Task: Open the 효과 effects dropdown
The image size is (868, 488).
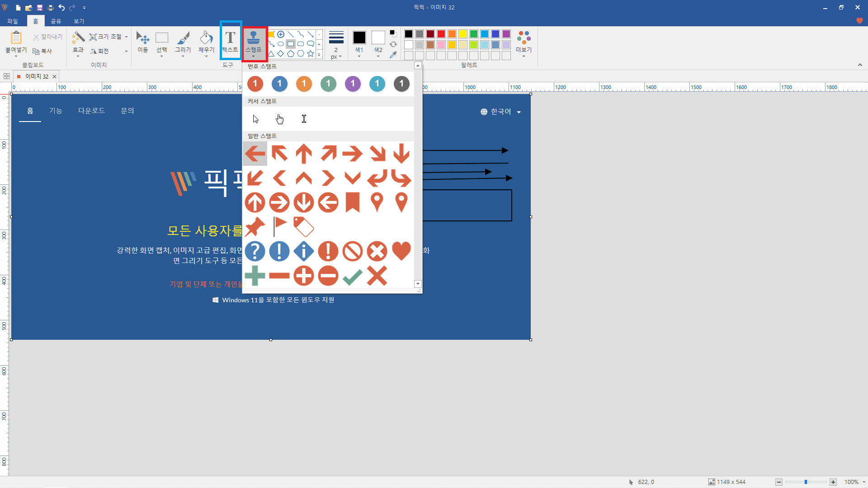Action: pyautogui.click(x=78, y=56)
